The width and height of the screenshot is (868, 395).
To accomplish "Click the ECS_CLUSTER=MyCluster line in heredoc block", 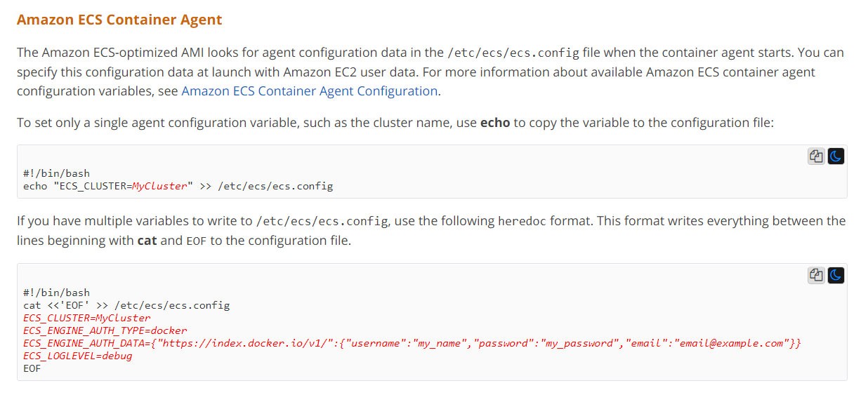I will (x=79, y=318).
